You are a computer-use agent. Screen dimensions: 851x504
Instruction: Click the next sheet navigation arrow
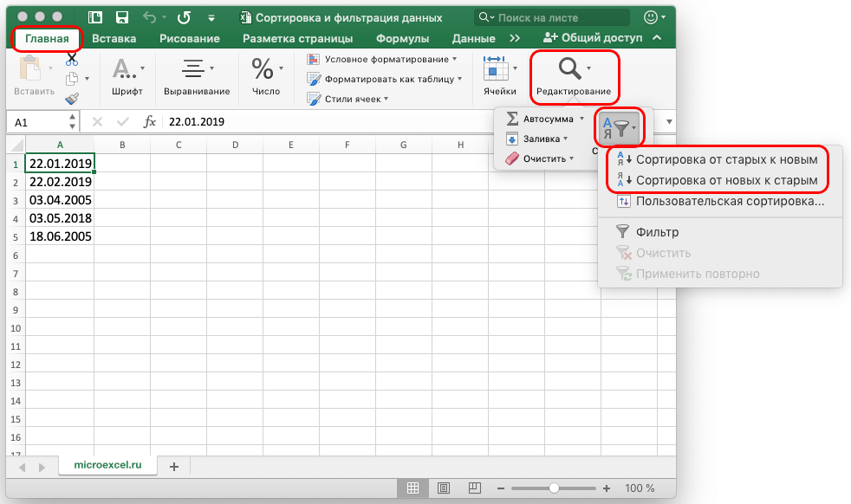pos(42,467)
